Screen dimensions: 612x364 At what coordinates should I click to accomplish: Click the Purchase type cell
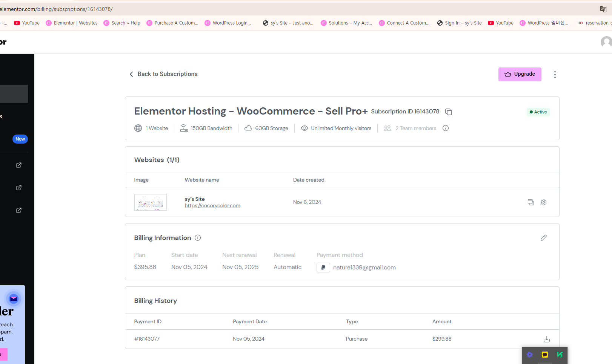point(357,339)
